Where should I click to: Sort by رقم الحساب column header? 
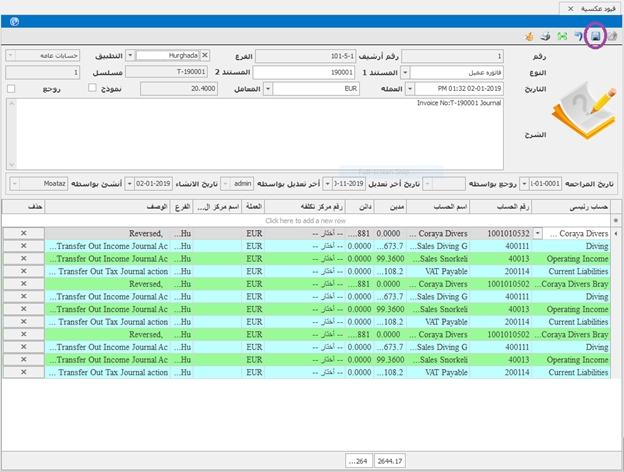pos(511,206)
